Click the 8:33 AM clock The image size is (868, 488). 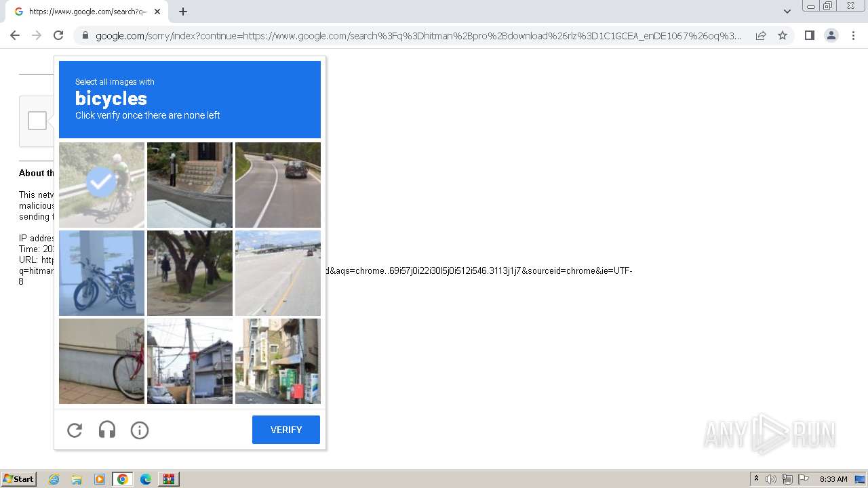(x=833, y=479)
